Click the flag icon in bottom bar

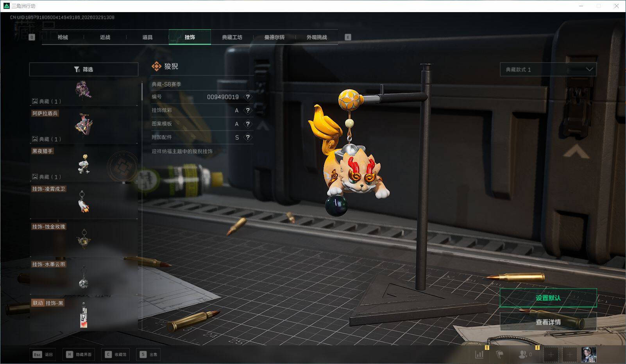pyautogui.click(x=499, y=355)
